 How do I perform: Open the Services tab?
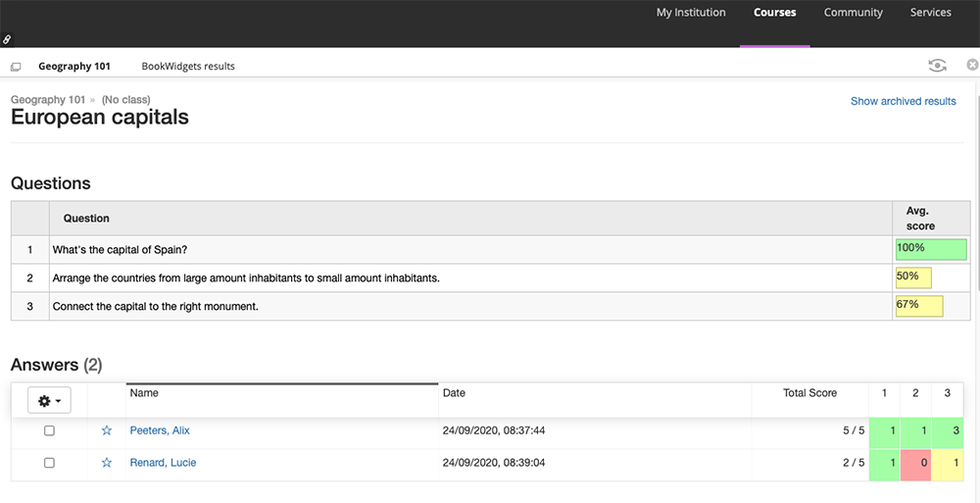pos(930,13)
